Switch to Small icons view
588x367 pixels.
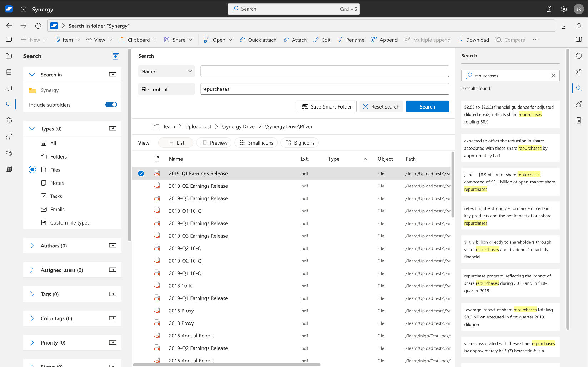(256, 143)
